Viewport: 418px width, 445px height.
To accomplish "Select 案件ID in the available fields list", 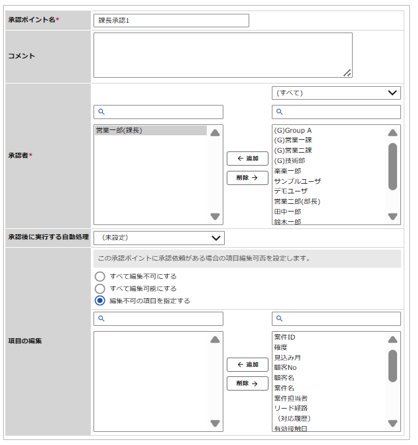I will tap(285, 337).
